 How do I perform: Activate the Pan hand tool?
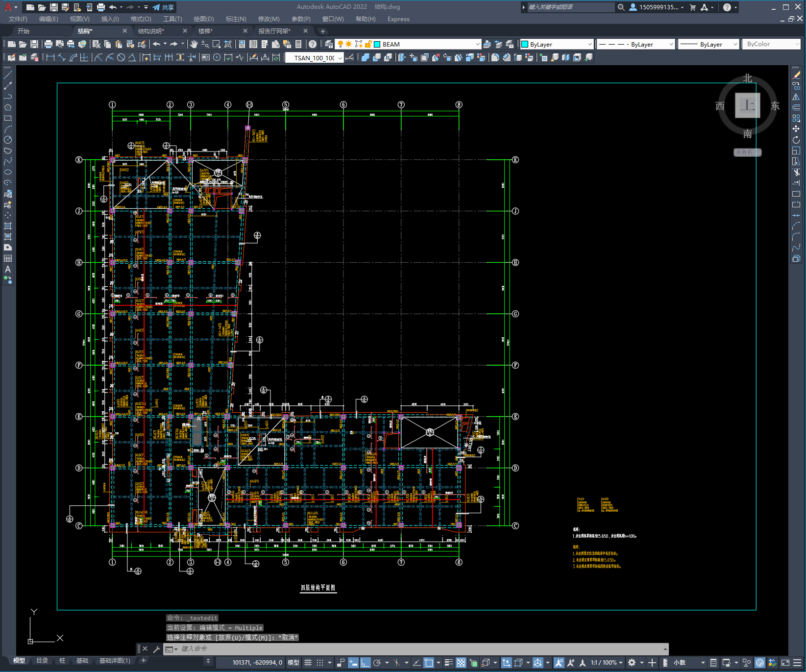194,44
